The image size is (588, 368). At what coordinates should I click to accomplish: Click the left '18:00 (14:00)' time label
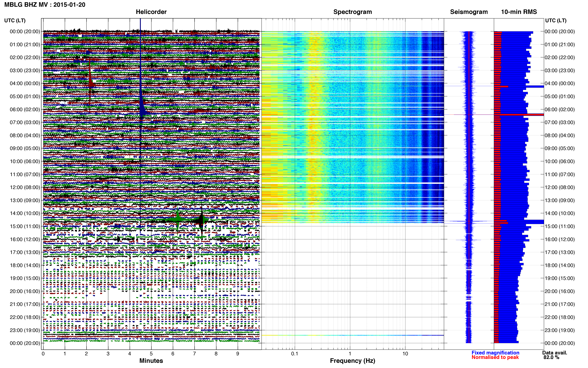pos(25,265)
